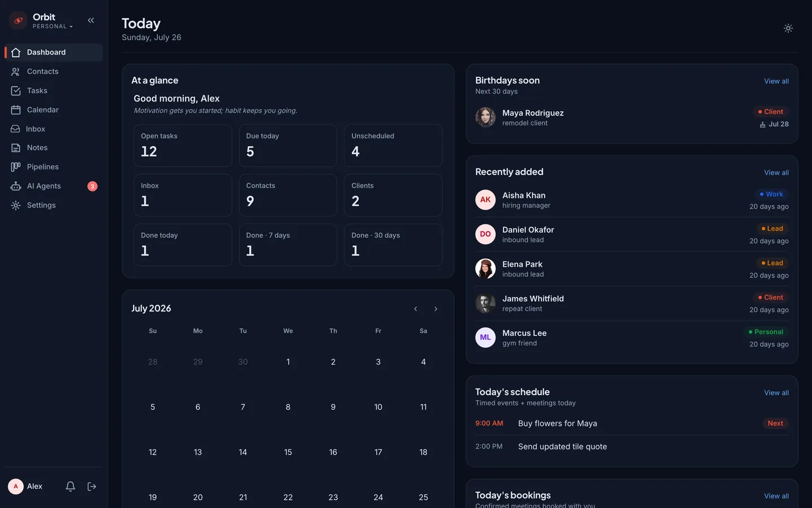Open AI Agents in the sidebar
This screenshot has height=508, width=812.
[x=54, y=186]
